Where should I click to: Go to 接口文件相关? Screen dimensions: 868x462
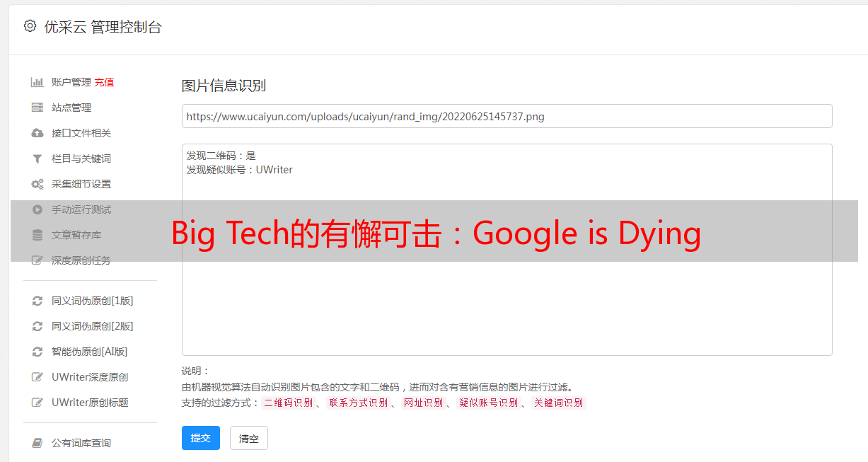point(81,133)
